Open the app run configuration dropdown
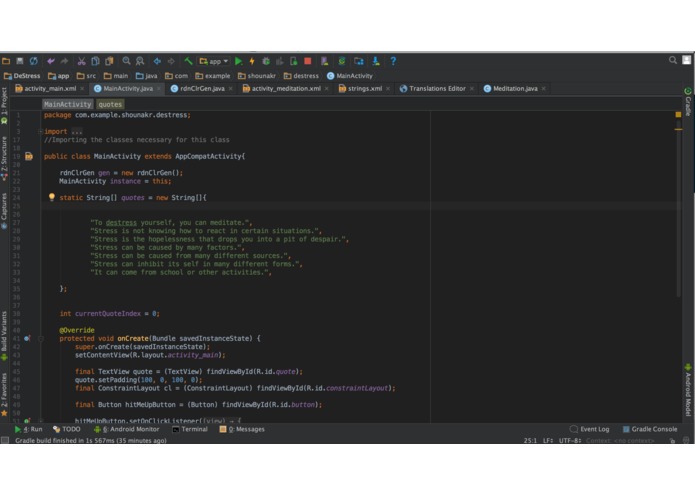This screenshot has height=494, width=695. 214,61
